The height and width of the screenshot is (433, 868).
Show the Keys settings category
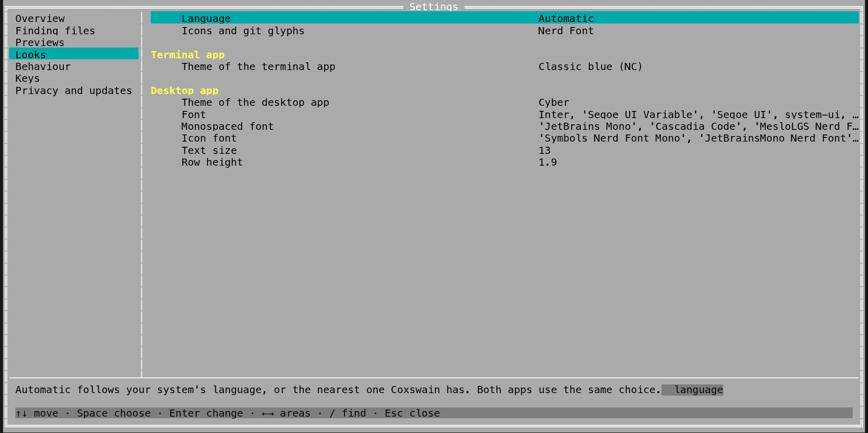[x=28, y=78]
